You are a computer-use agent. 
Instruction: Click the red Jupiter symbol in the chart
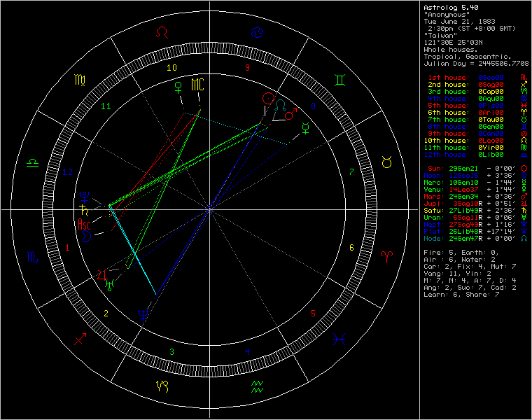(102, 275)
